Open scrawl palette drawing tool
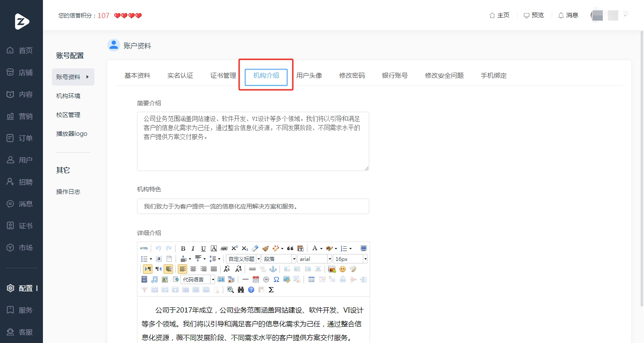 353,269
